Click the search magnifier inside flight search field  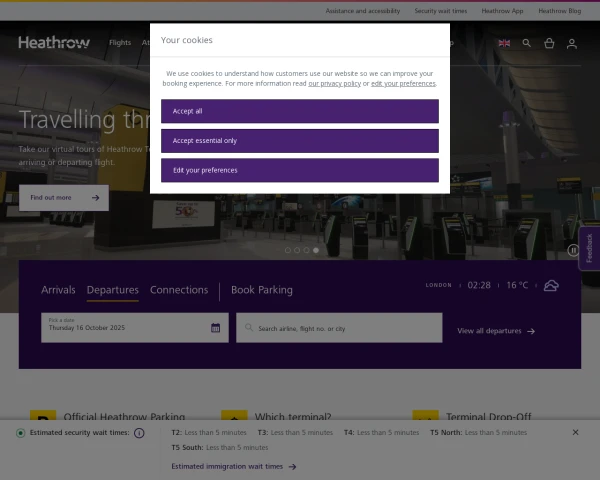(249, 327)
